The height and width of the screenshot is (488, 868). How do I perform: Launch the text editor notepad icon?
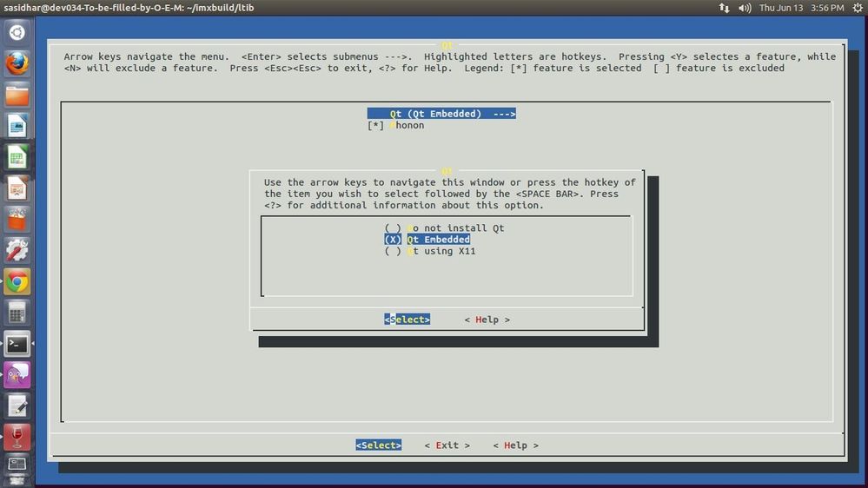[17, 406]
